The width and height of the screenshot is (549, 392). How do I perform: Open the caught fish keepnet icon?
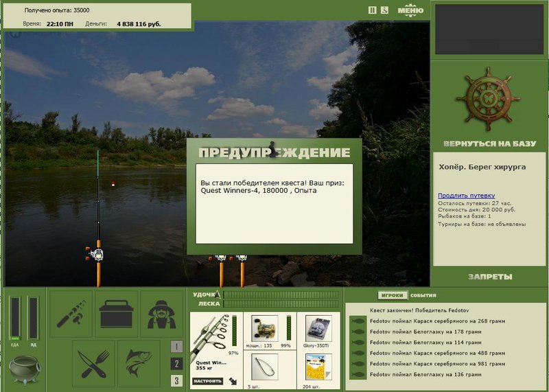(x=139, y=364)
